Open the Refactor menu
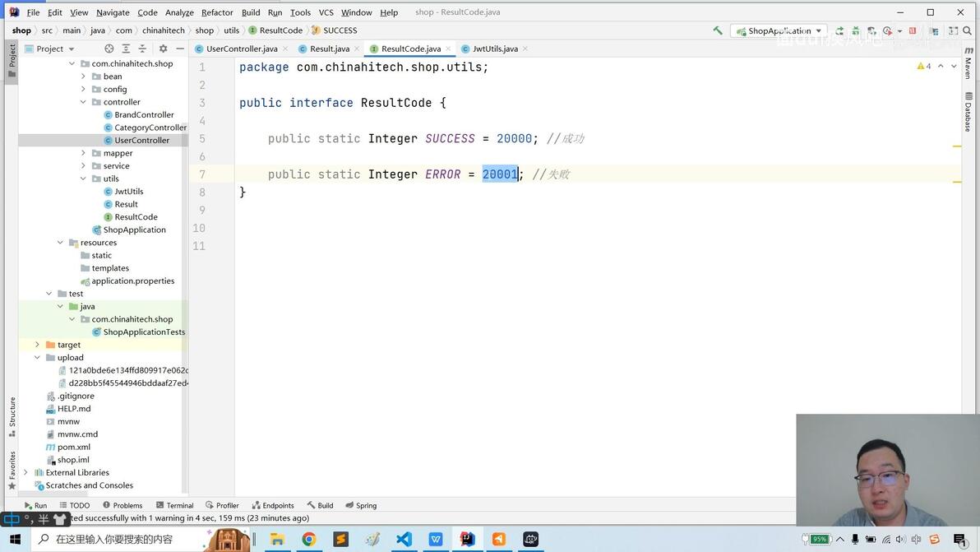 [217, 12]
